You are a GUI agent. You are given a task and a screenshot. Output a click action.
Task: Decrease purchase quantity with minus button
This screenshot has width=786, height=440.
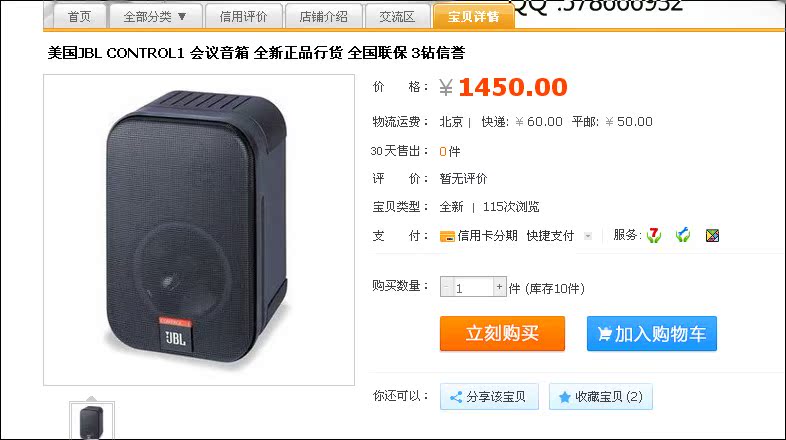447,287
